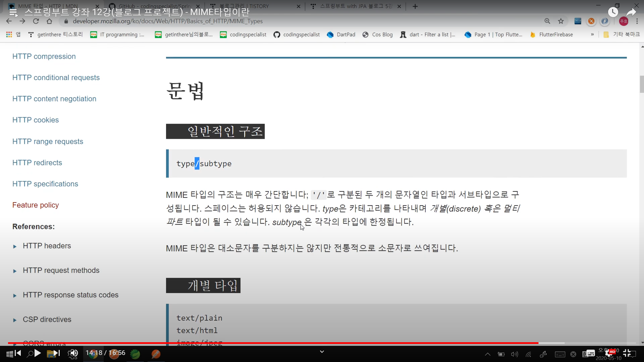Play the paused YouTube video
The image size is (644, 362).
38,353
